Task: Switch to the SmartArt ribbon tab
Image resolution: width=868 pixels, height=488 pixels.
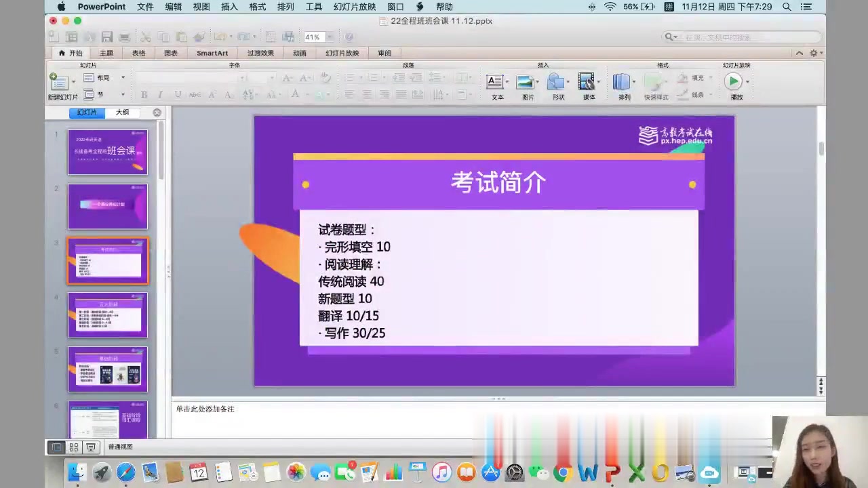Action: [x=212, y=53]
